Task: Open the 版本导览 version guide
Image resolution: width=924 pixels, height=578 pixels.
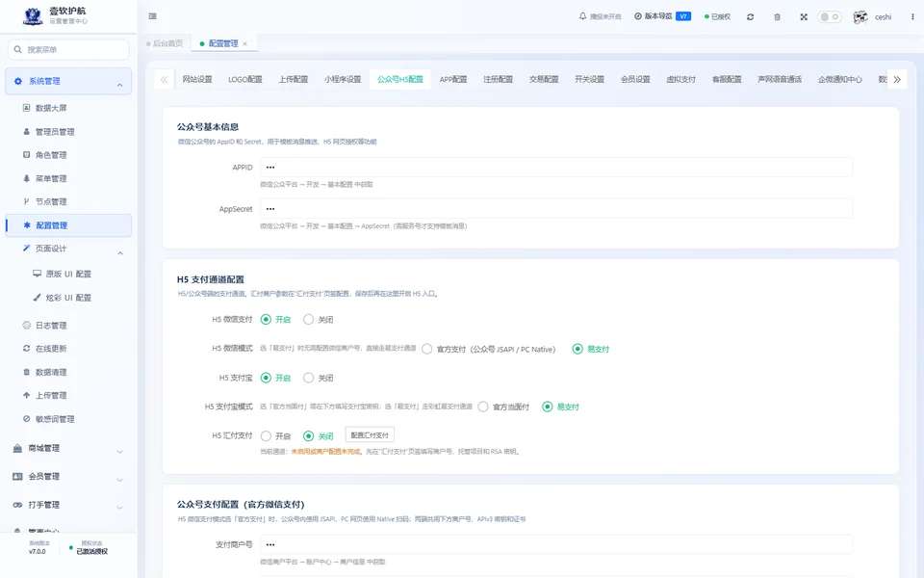Action: coord(662,16)
